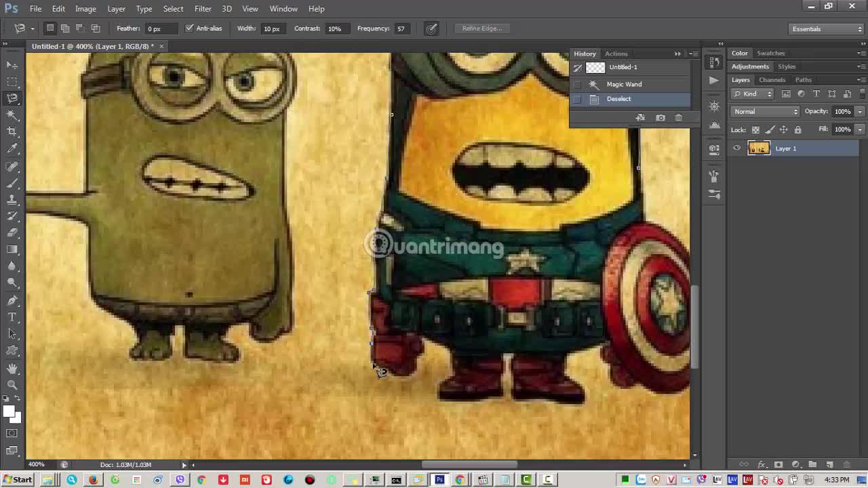
Task: Create new document from current state
Action: 640,118
